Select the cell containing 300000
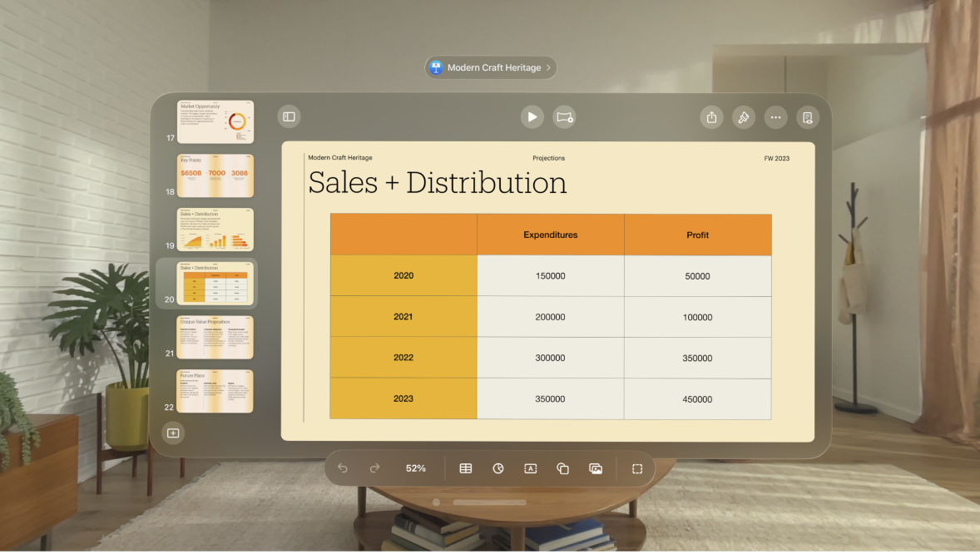The image size is (980, 554). pyautogui.click(x=551, y=358)
